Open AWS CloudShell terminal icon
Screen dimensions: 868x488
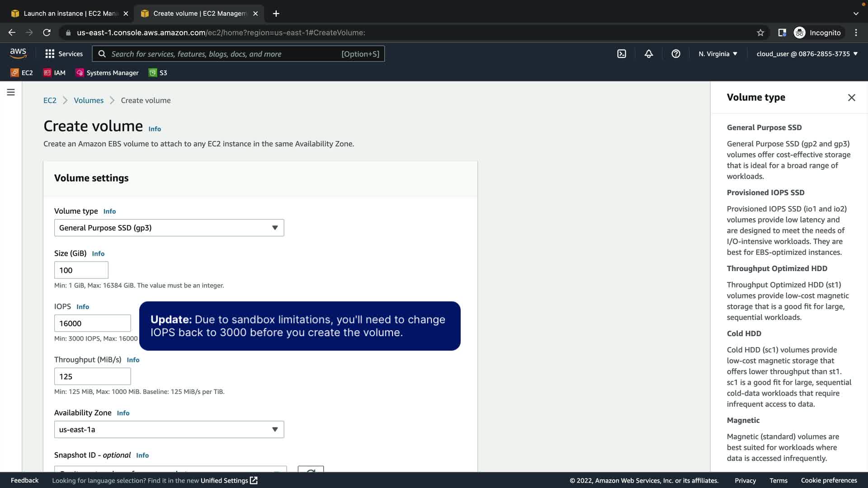pos(622,54)
